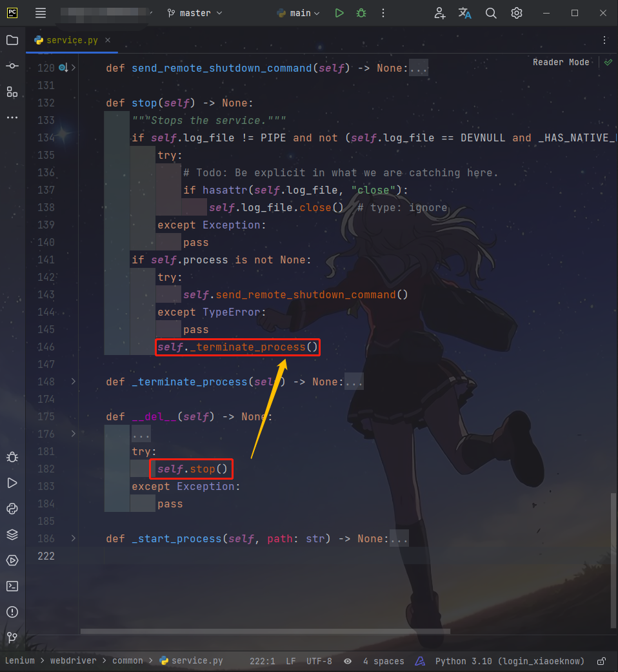This screenshot has width=618, height=672.
Task: Show more tool windows ellipsis
Action: 12,117
